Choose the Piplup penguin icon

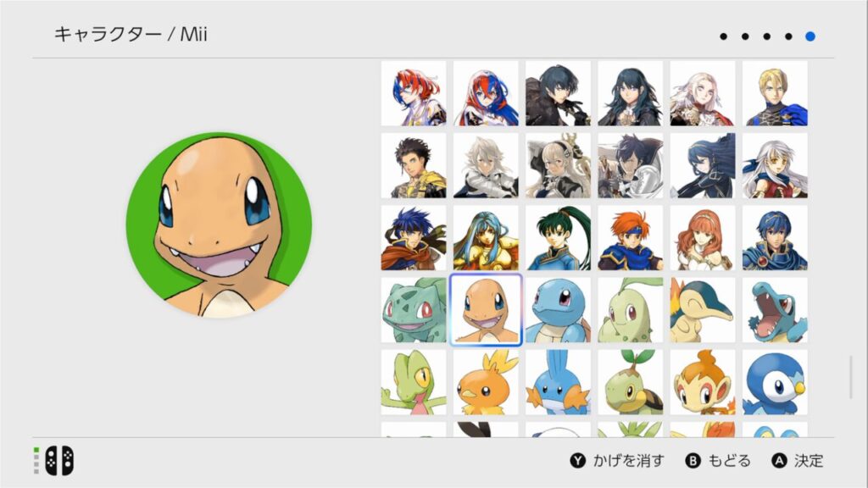[x=775, y=382]
